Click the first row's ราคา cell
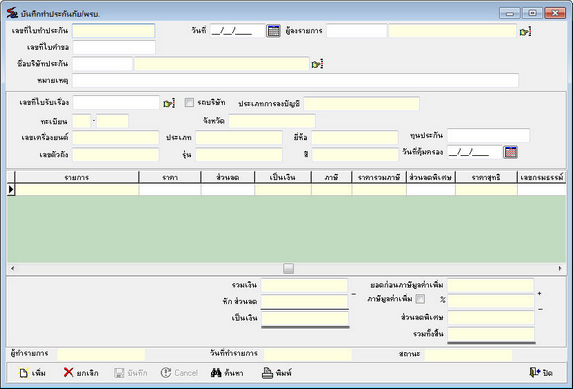Image resolution: width=573 pixels, height=389 pixels. tap(170, 189)
